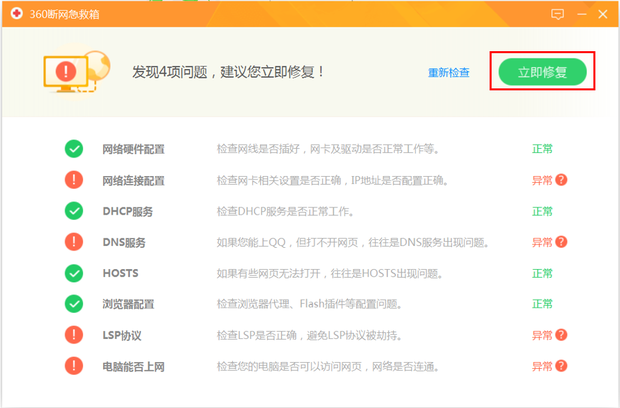The width and height of the screenshot is (620, 408).
Task: Click red alert icon beside LSP协议
Action: click(74, 335)
